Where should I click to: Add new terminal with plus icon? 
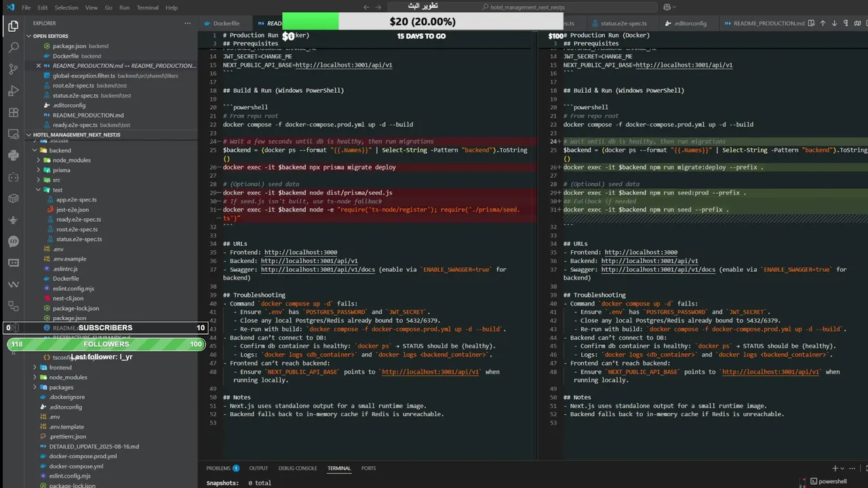click(835, 468)
